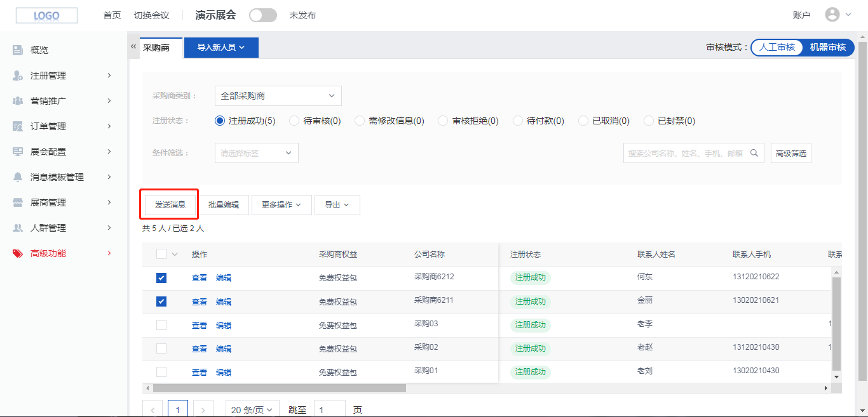
Task: Select the 已封禁(0) radio button
Action: coord(649,121)
